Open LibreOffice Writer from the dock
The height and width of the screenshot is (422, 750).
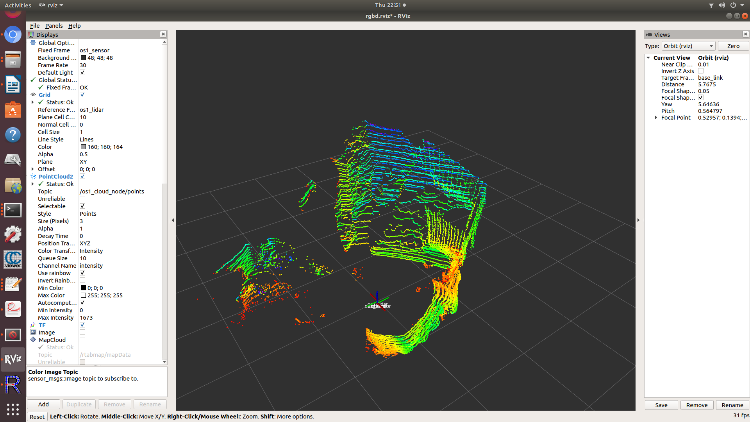click(13, 84)
